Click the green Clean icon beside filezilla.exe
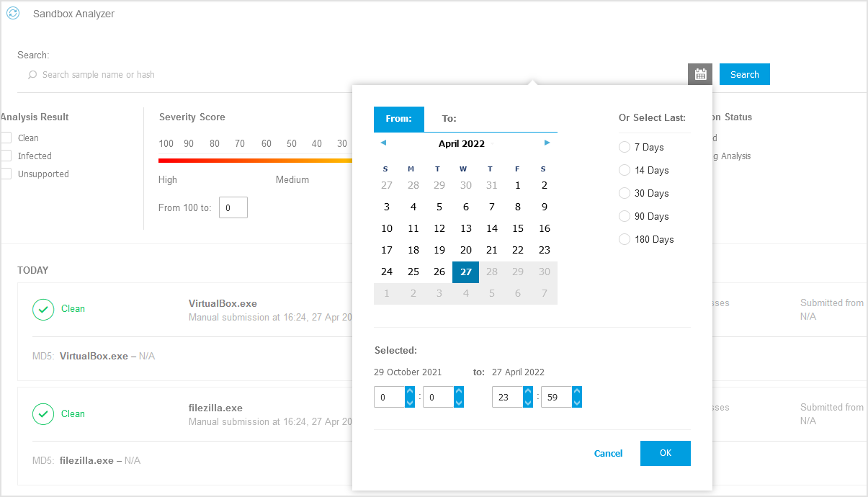 pyautogui.click(x=42, y=413)
